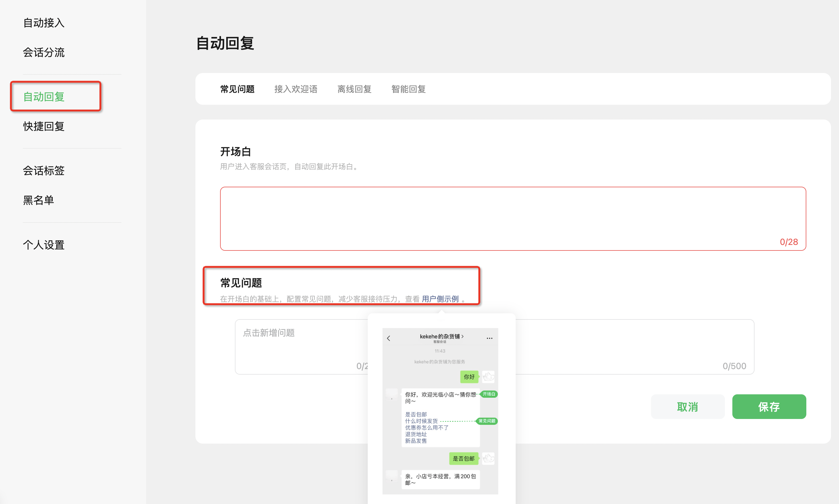This screenshot has height=504, width=839.
Task: Click the three-dot more icon in preview
Action: (x=489, y=338)
